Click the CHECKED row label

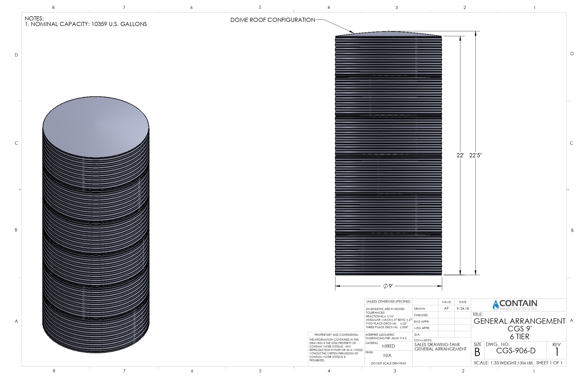point(421,315)
